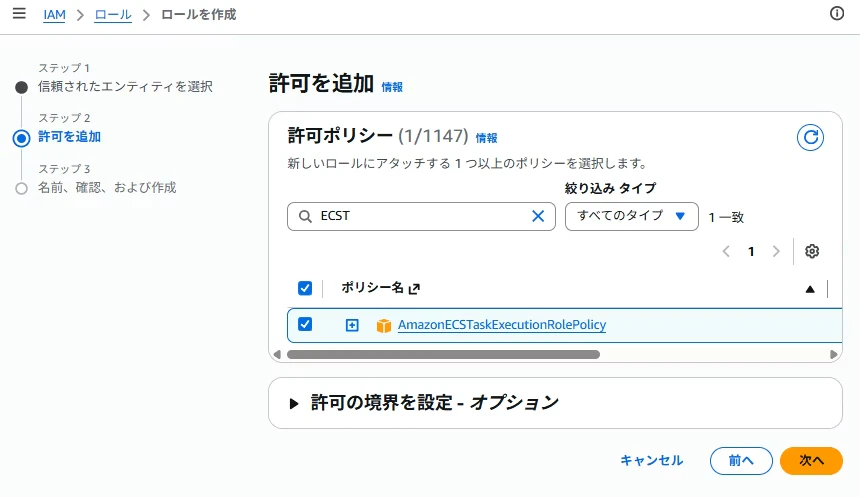Click the ロールを作成 breadcrumb text
The height and width of the screenshot is (497, 860).
(x=199, y=15)
